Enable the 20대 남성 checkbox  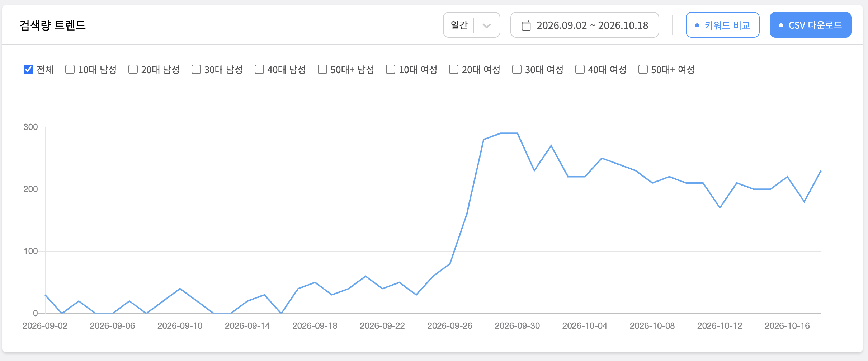(x=133, y=69)
